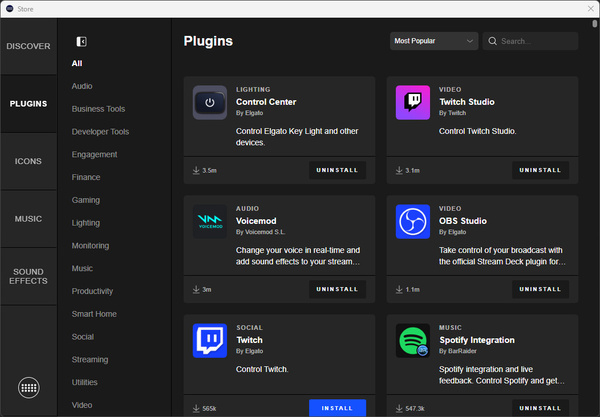Click 'By Twitch' author text
The height and width of the screenshot is (417, 600).
(x=452, y=113)
